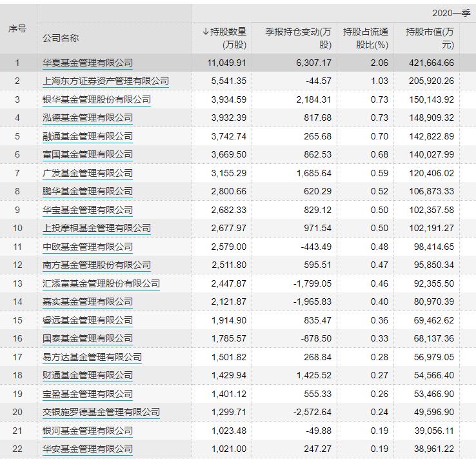Viewport: 476px width, 459px height.
Task: Select the 11,049.91 holdings value
Action: click(227, 63)
